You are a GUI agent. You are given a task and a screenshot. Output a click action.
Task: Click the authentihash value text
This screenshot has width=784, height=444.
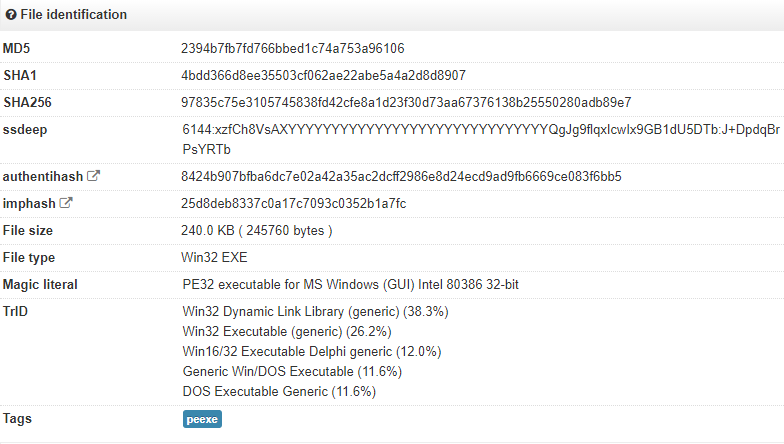[401, 177]
